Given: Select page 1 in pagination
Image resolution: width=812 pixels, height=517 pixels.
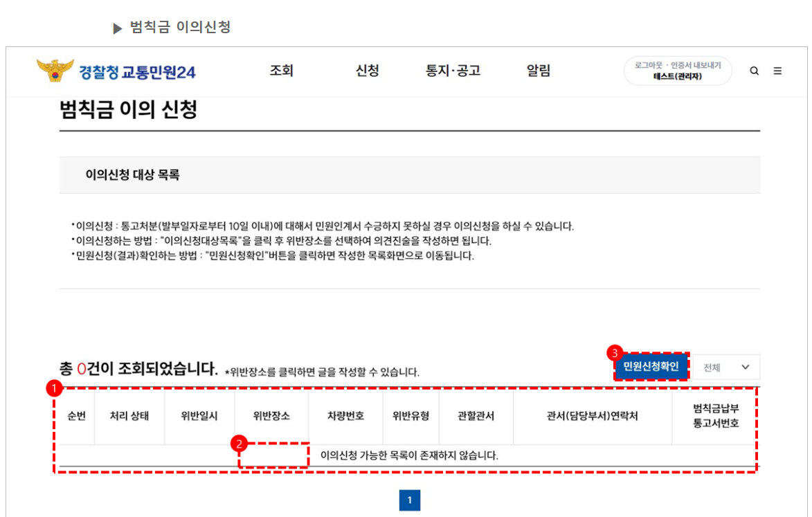Looking at the screenshot, I should (410, 500).
